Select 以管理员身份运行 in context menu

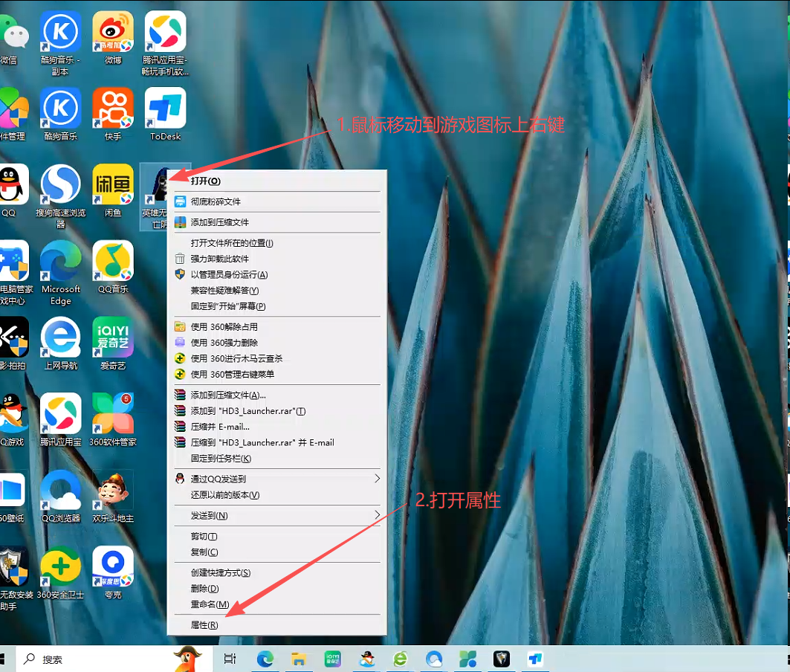point(229,274)
